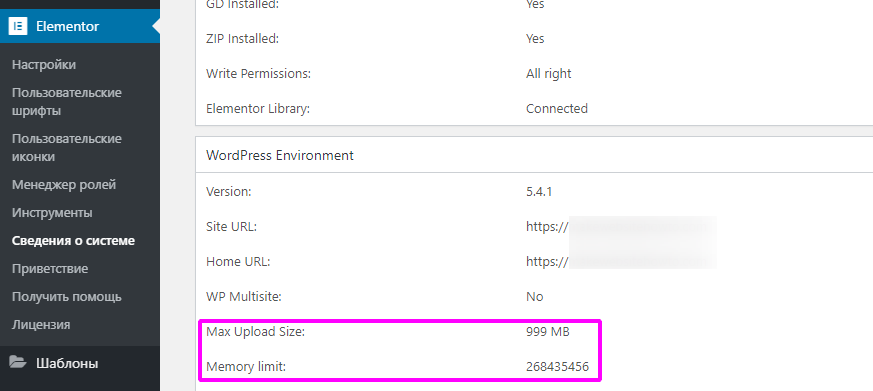This screenshot has height=391, width=873.
Task: Select Менеджер ролей menu item
Action: click(x=64, y=184)
